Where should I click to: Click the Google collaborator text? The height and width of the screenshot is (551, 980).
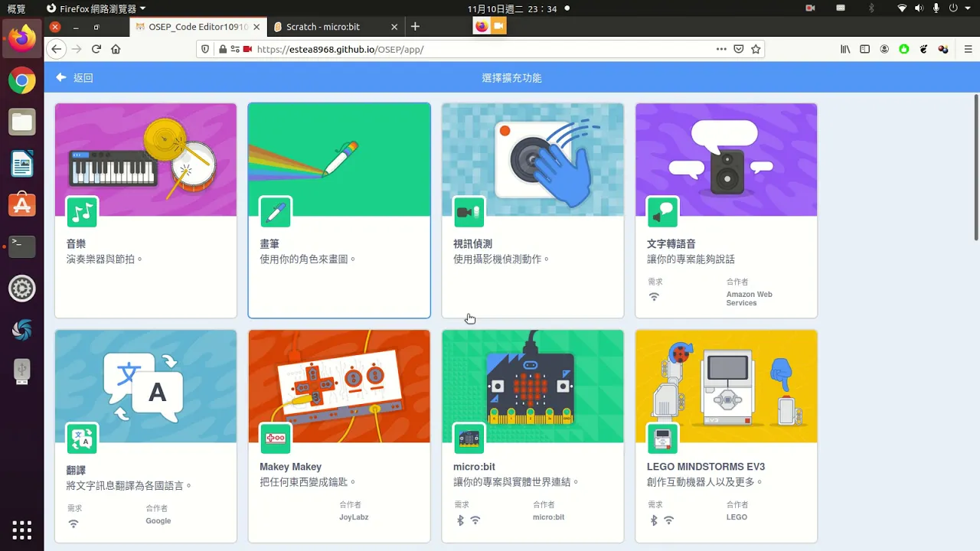point(158,521)
